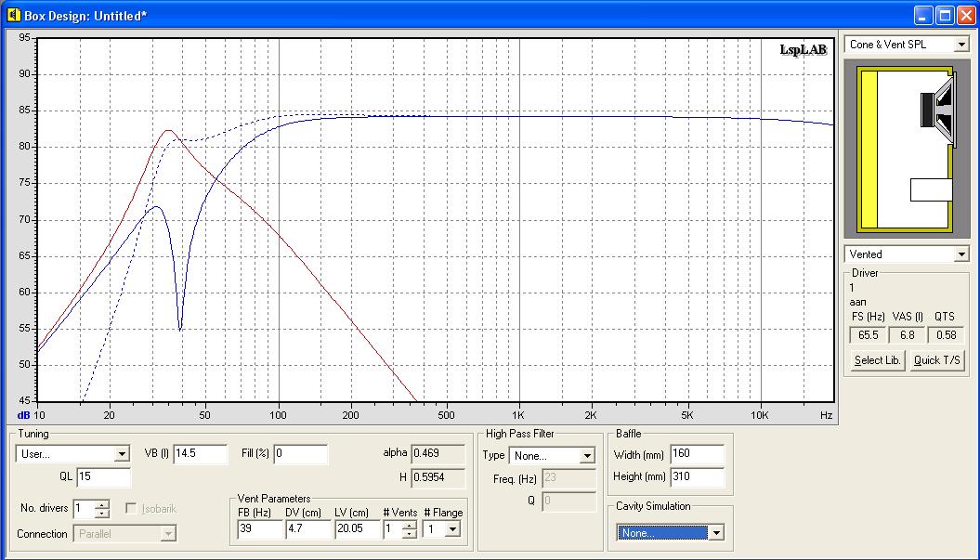This screenshot has width=980, height=560.
Task: Click the Select Lib. button
Action: [x=878, y=360]
